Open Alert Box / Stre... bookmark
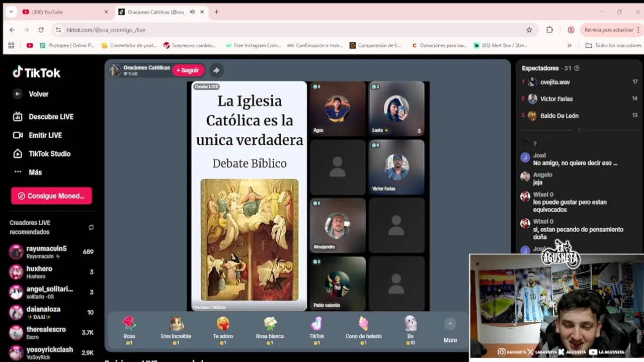Image resolution: width=644 pixels, height=362 pixels. (x=501, y=45)
